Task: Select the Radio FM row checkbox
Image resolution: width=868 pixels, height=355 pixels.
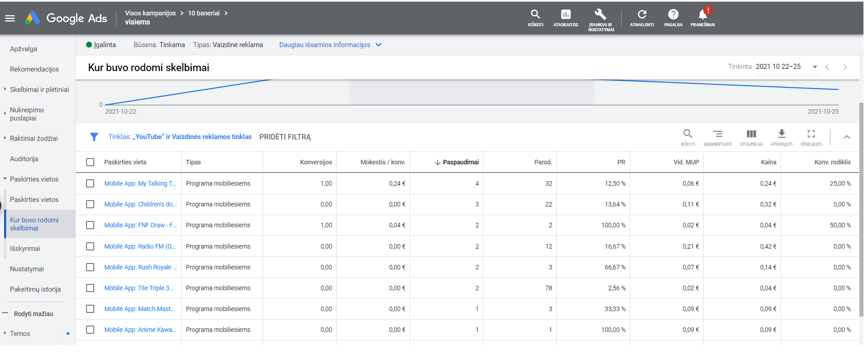Action: 90,246
